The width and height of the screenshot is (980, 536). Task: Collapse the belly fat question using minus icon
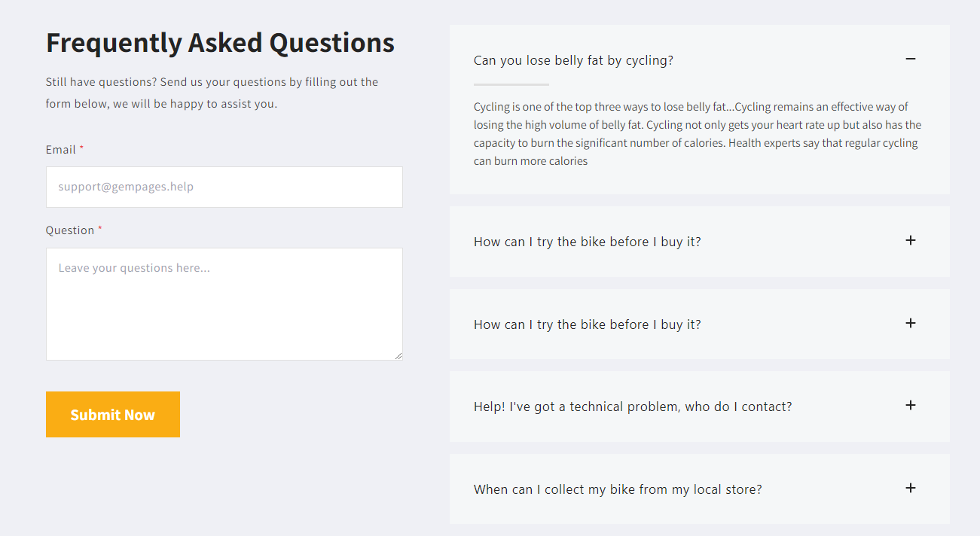point(910,59)
